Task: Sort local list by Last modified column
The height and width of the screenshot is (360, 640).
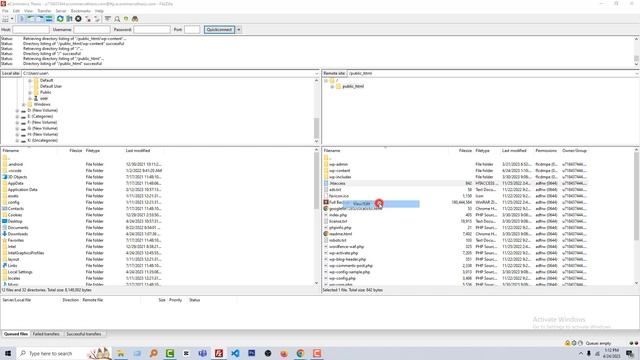Action: pyautogui.click(x=138, y=151)
